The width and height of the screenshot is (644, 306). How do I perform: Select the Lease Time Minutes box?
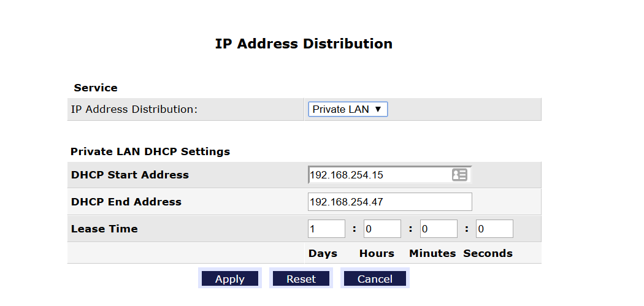click(439, 229)
